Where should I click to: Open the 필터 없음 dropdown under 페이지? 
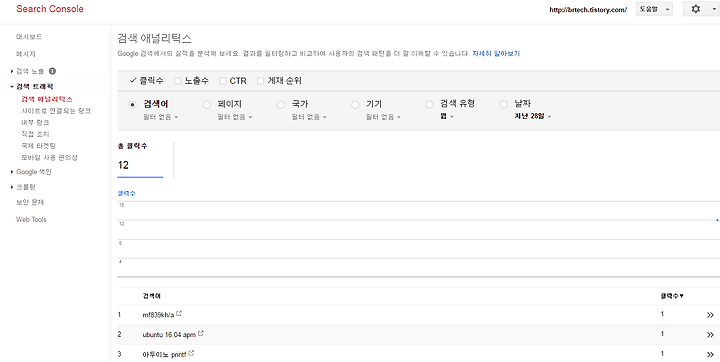pyautogui.click(x=235, y=117)
